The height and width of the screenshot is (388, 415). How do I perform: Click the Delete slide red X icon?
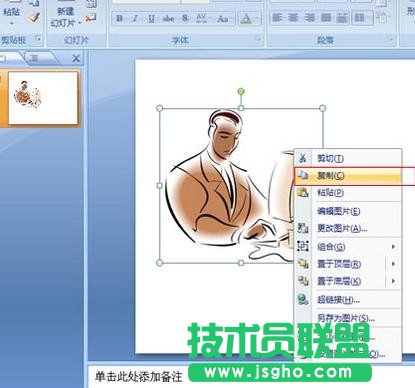pos(90,18)
